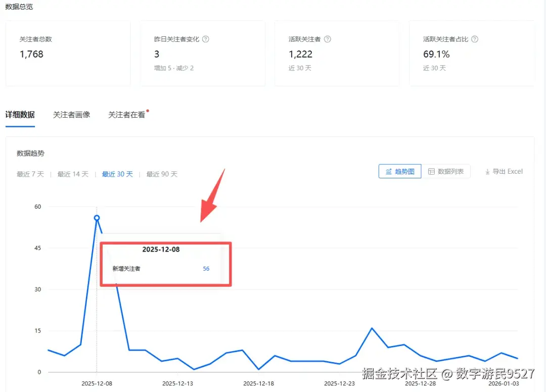The image size is (546, 392).
Task: Select the highlighted peak data point marker
Action: click(97, 218)
